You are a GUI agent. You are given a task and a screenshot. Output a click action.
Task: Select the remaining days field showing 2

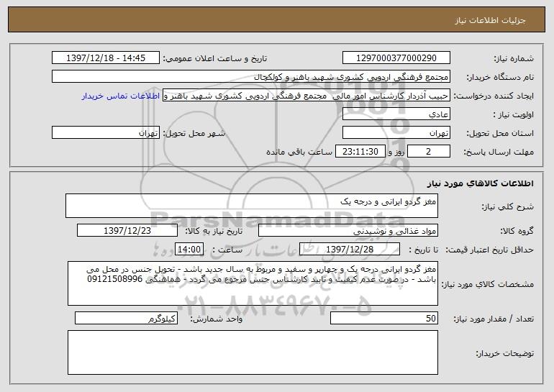click(429, 152)
